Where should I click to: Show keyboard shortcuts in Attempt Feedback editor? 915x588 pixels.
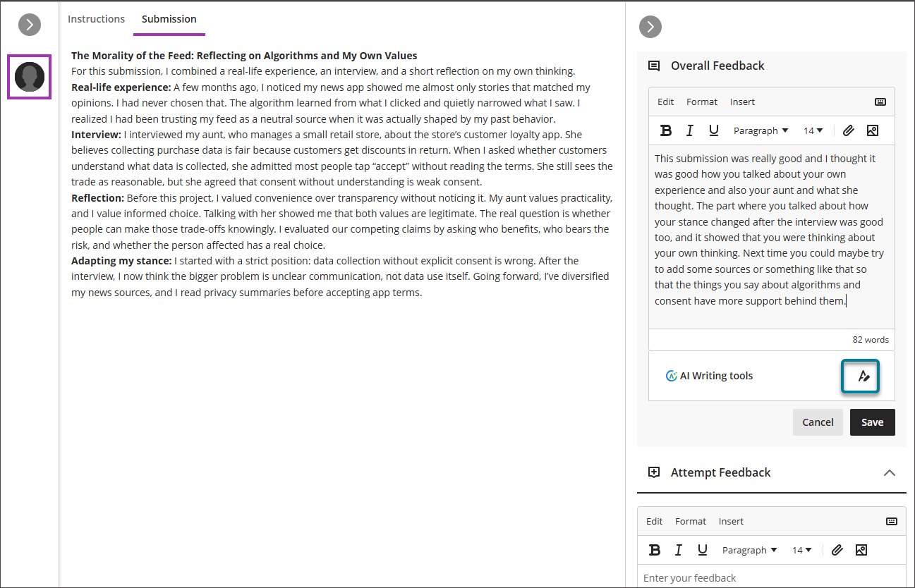(892, 521)
